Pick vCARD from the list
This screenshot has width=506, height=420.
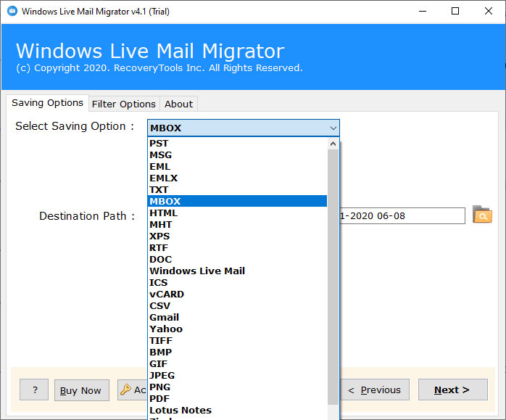tap(237, 294)
